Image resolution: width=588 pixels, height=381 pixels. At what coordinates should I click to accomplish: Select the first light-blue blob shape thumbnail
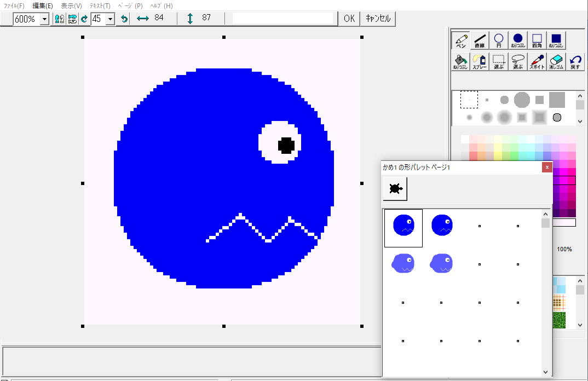tap(403, 263)
